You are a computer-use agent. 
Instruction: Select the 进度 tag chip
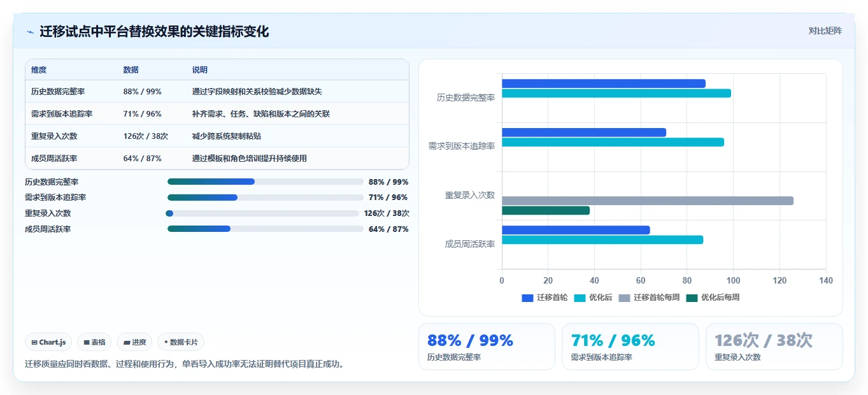pos(134,342)
